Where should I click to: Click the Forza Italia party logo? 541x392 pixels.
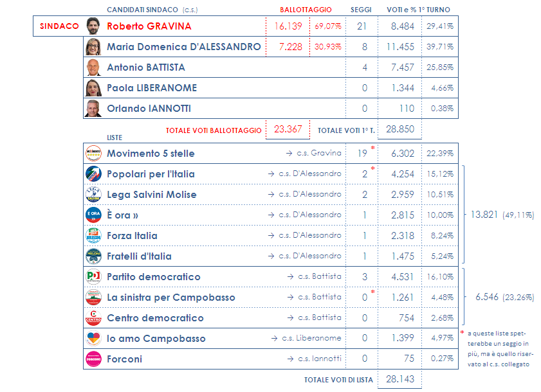93,236
